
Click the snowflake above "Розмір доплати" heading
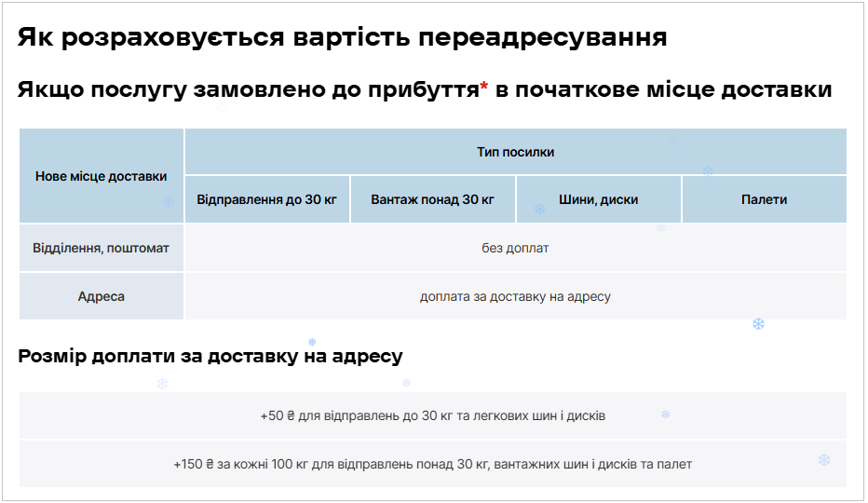coord(312,342)
